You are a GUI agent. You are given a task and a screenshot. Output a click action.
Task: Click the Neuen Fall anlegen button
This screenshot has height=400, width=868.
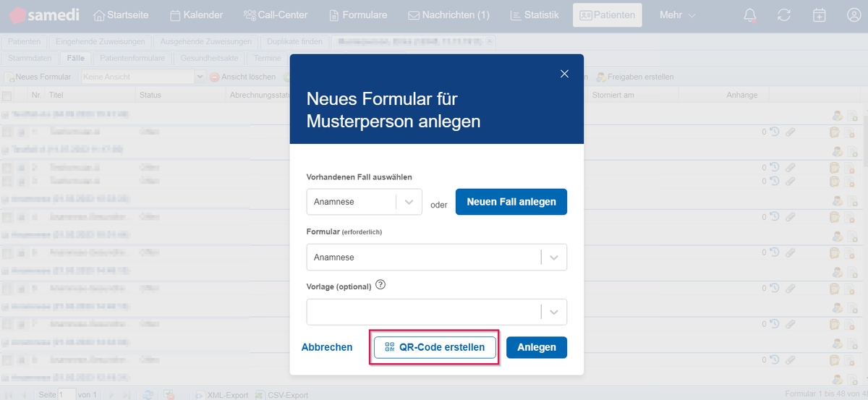[511, 202]
